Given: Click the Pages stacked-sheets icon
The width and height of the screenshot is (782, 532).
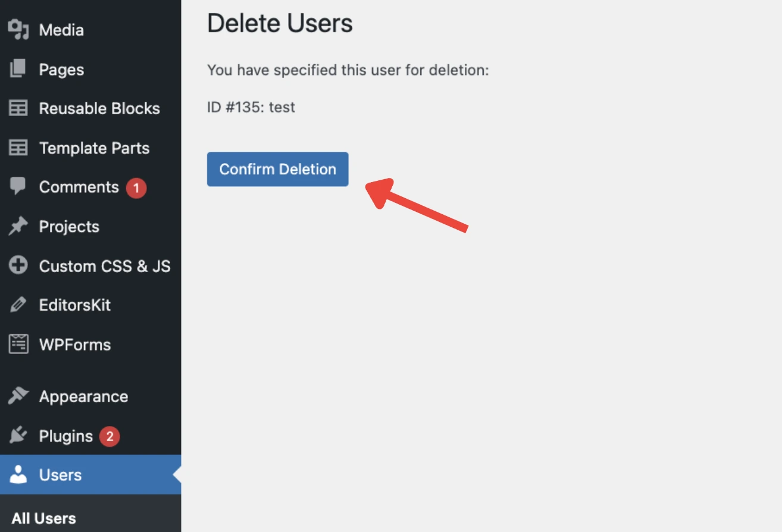Looking at the screenshot, I should [18, 69].
